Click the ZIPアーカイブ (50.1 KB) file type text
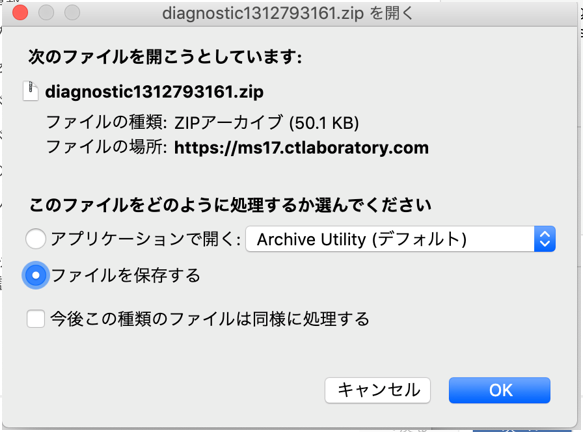 click(267, 123)
